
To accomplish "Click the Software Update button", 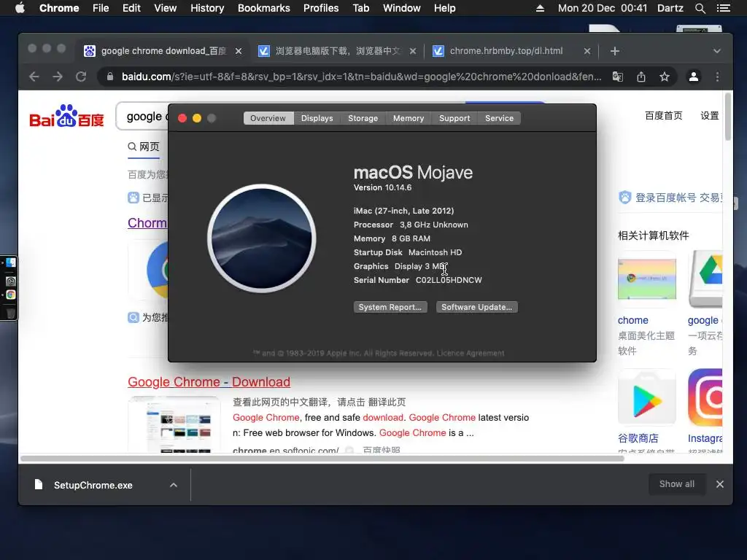I will pos(477,307).
